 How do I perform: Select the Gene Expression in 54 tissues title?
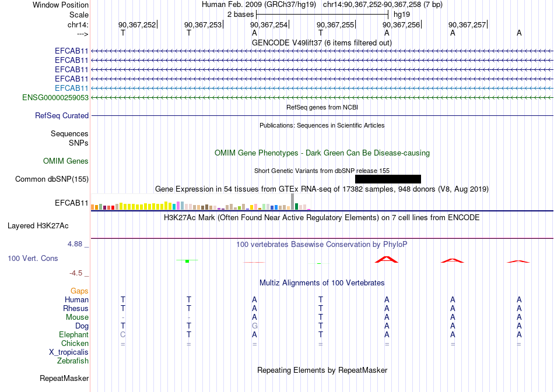pyautogui.click(x=322, y=189)
